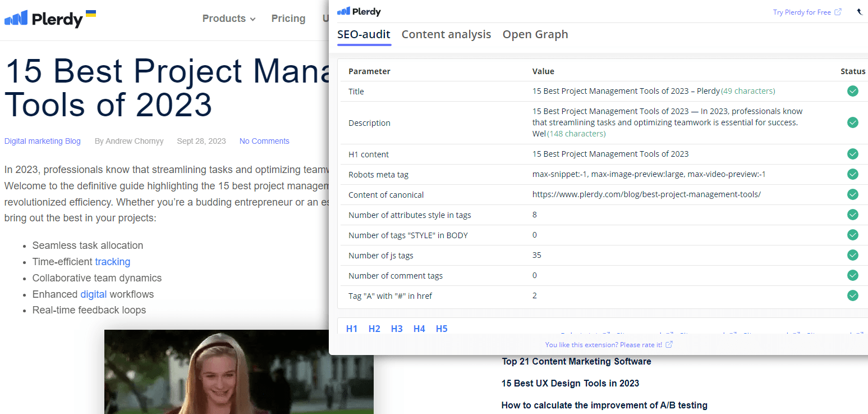The width and height of the screenshot is (868, 414).
Task: Select the H3 heading tab
Action: tap(397, 329)
